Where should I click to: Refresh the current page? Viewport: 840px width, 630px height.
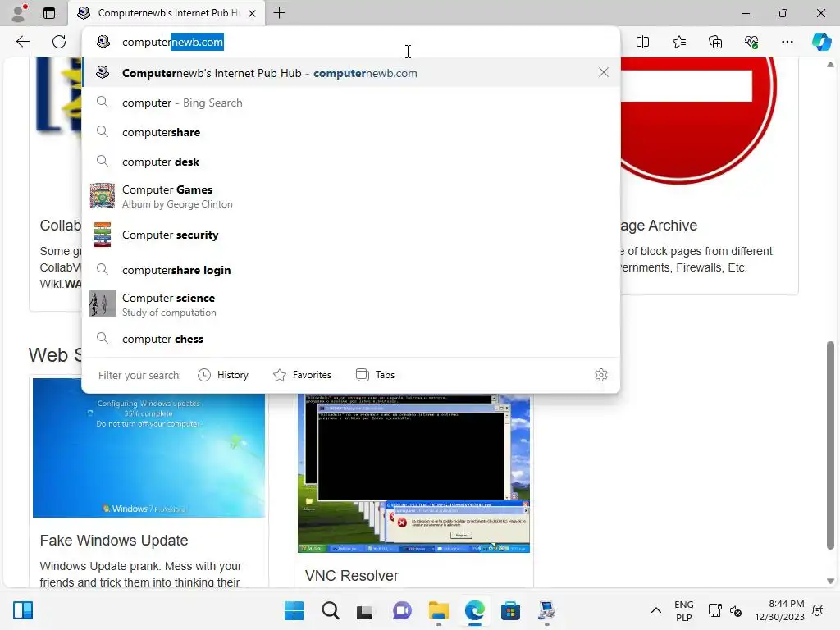tap(59, 42)
